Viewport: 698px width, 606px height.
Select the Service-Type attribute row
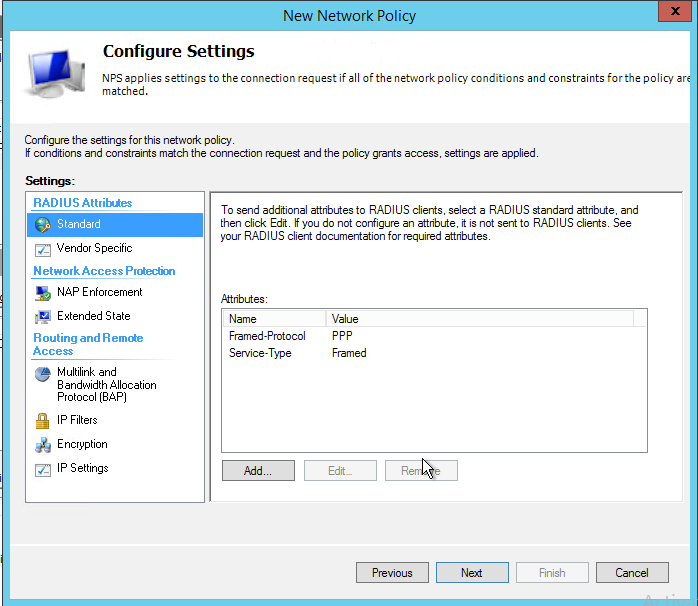pos(259,353)
